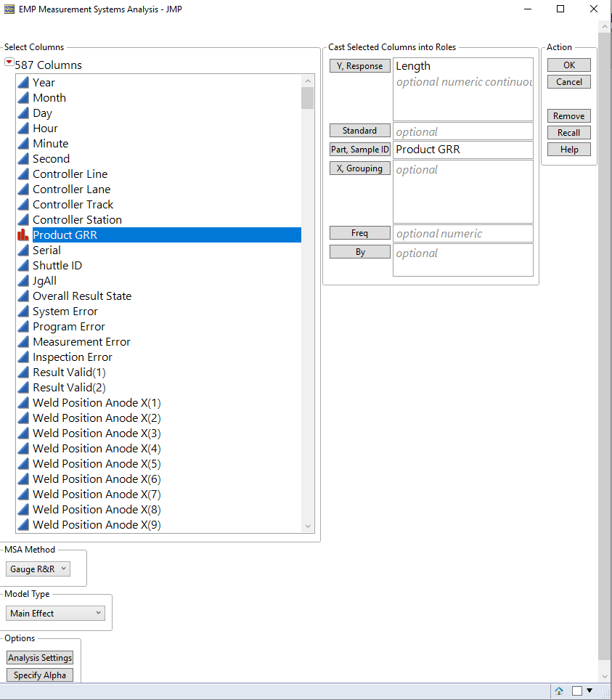Viewport: 612px width, 700px height.
Task: Click the icon beside Controller Line
Action: (23, 174)
